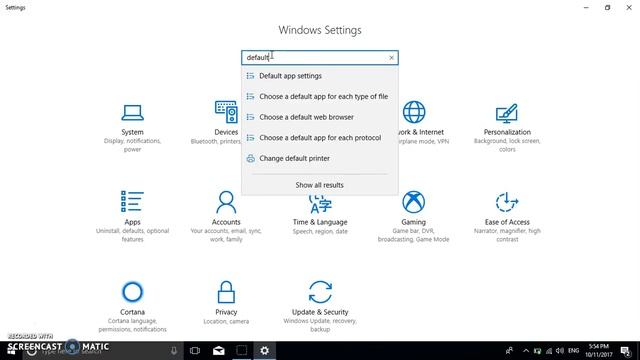Image resolution: width=640 pixels, height=360 pixels.
Task: Show hidden tray icons chevron
Action: click(526, 351)
